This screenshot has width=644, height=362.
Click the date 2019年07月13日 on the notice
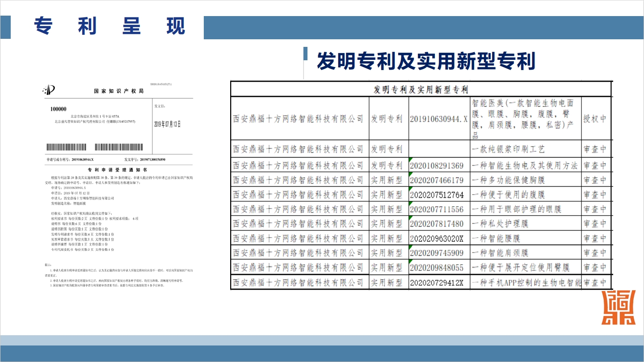[x=168, y=124]
